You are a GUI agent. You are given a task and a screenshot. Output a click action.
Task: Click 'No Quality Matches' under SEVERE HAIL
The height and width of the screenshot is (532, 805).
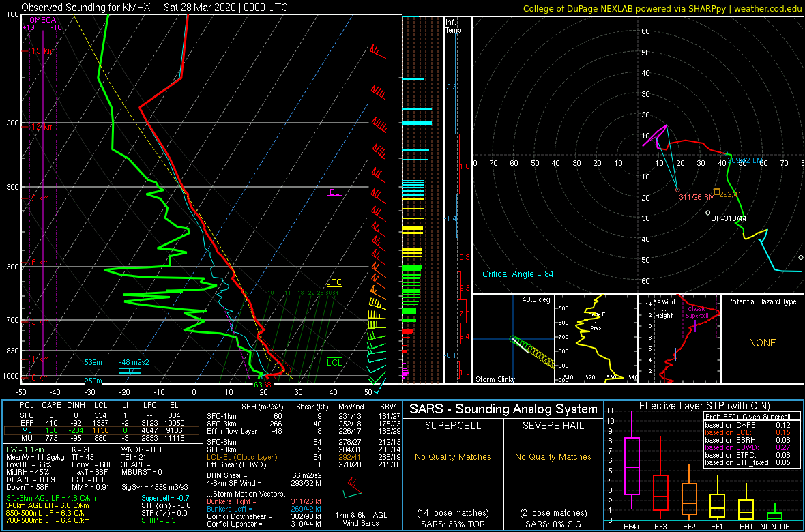554,456
